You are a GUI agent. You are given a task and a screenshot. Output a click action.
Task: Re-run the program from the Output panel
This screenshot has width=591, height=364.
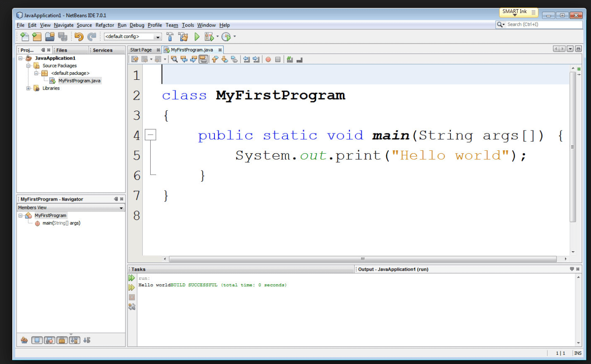pyautogui.click(x=132, y=278)
